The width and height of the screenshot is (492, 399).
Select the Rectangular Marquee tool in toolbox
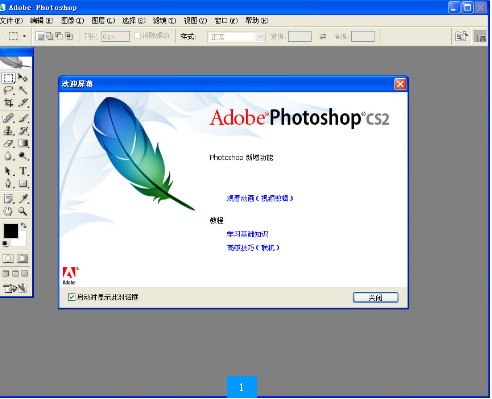8,78
